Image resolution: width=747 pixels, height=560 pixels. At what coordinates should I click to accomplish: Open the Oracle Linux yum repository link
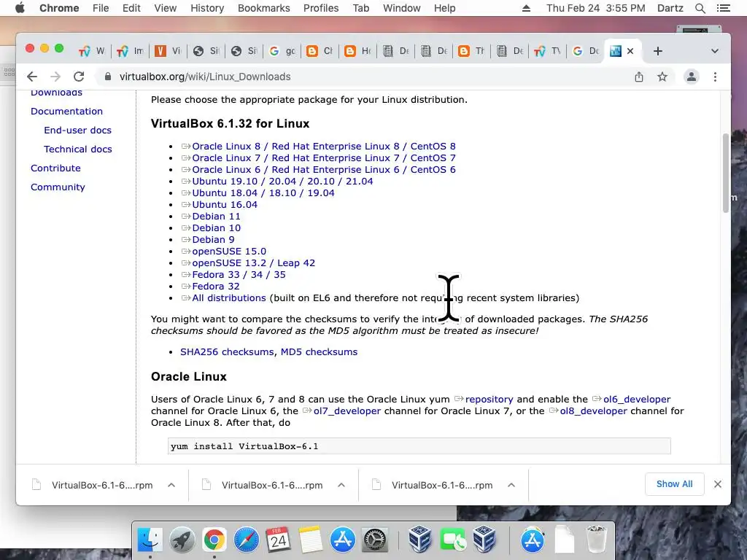click(x=489, y=399)
